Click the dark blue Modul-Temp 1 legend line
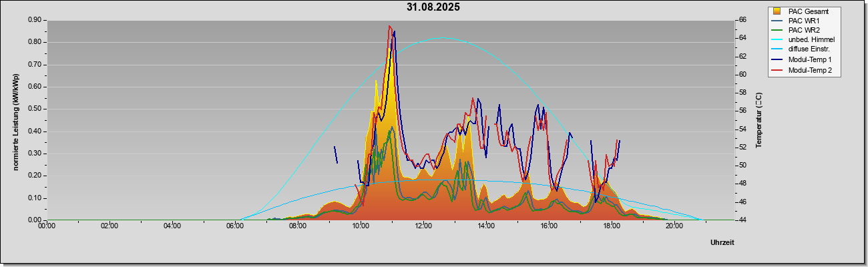The width and height of the screenshot is (868, 267). coord(777,60)
